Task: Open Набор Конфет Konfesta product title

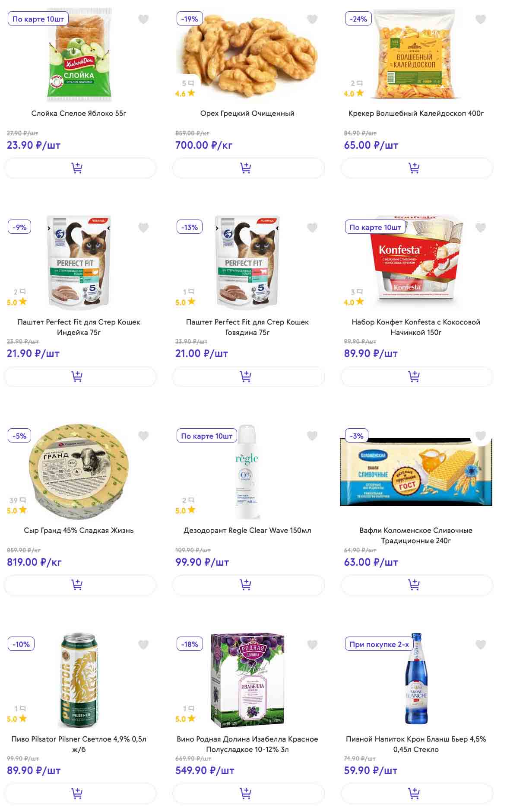Action: point(416,327)
